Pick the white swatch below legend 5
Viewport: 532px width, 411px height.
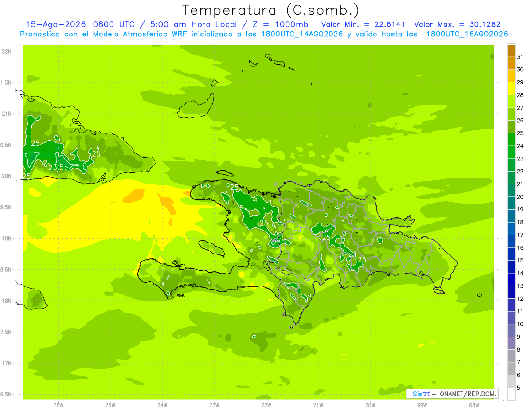(511, 394)
